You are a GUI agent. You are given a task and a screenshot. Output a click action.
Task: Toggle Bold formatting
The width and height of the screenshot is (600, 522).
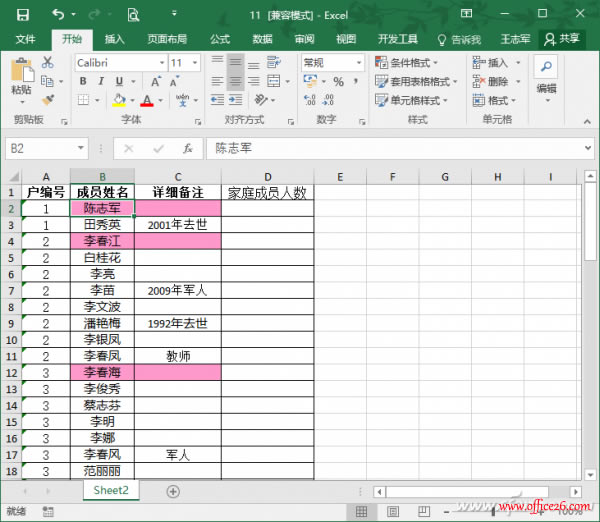tap(83, 81)
